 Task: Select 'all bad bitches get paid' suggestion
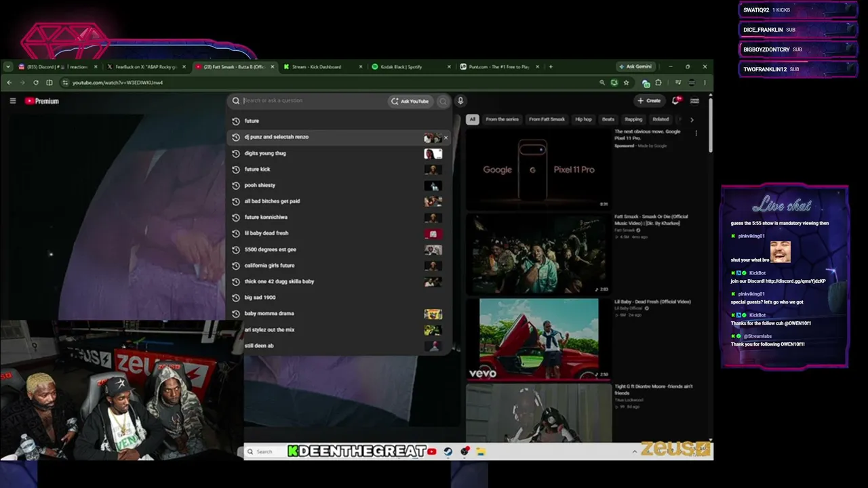(x=339, y=201)
